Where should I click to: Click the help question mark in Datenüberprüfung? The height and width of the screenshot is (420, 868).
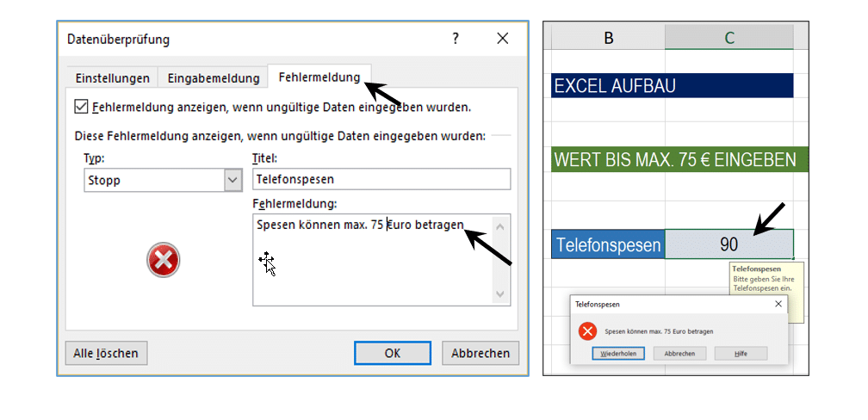[x=456, y=39]
